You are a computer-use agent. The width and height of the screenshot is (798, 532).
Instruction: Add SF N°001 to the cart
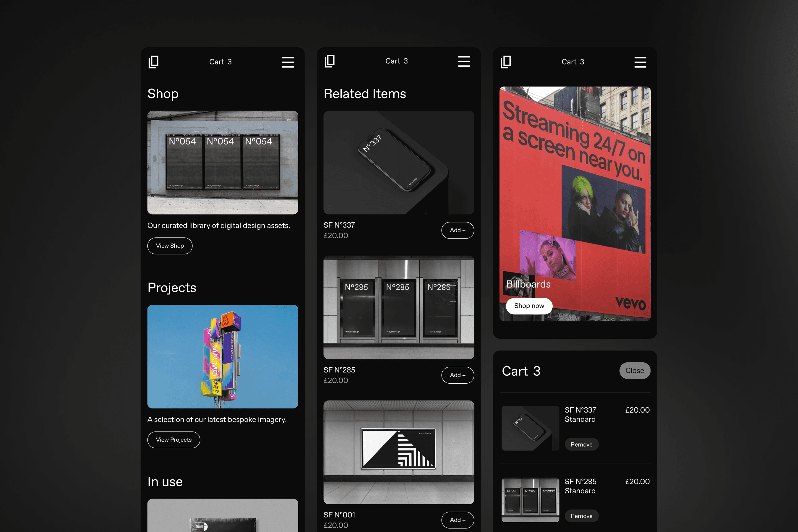point(457,520)
